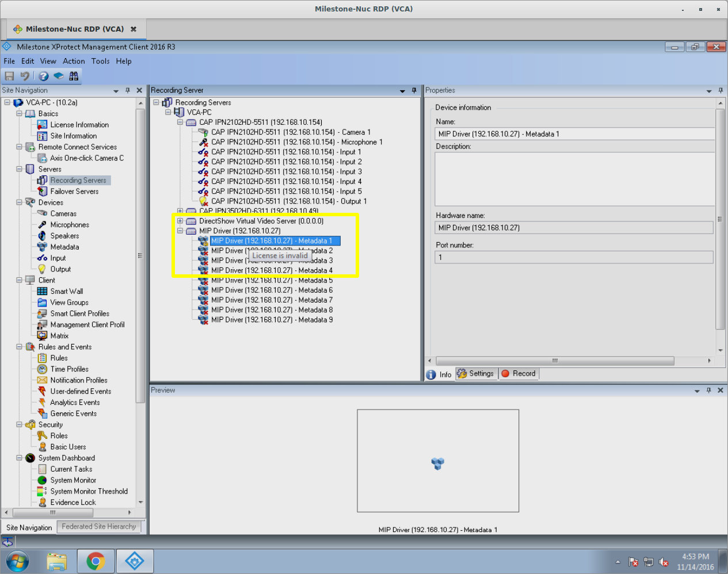
Task: Select the Metadata node in Devices
Action: click(x=64, y=247)
